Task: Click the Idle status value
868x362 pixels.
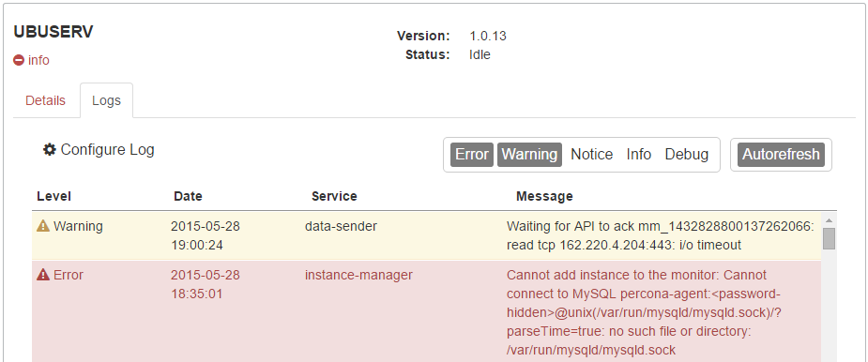Action: 480,54
